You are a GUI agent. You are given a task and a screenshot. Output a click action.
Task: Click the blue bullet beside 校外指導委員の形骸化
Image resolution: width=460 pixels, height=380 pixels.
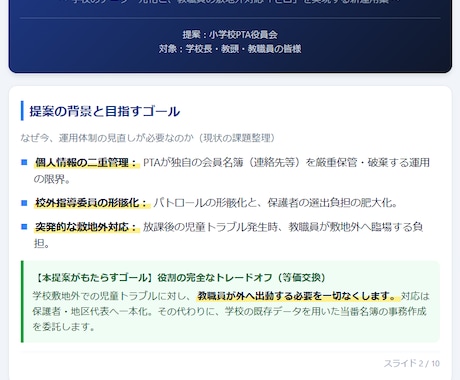point(24,203)
